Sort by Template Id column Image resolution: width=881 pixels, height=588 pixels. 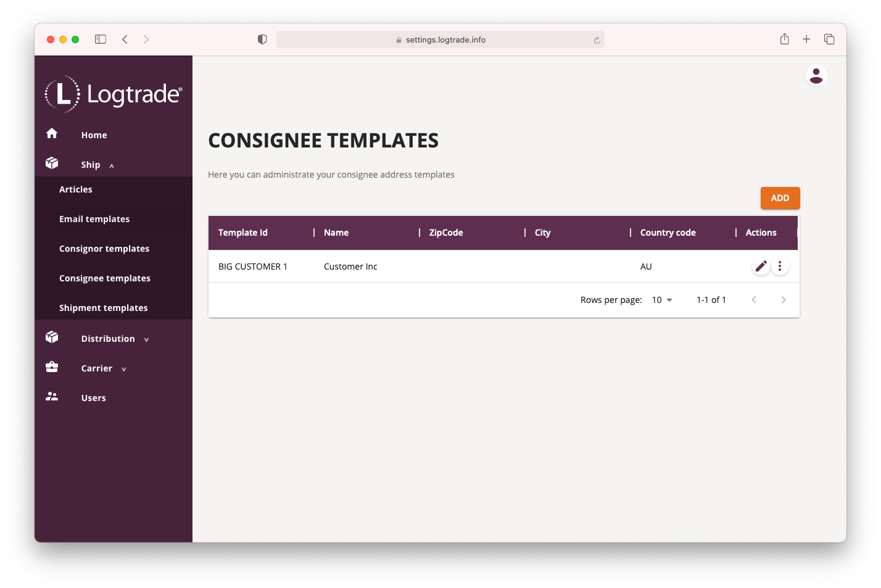pyautogui.click(x=243, y=233)
